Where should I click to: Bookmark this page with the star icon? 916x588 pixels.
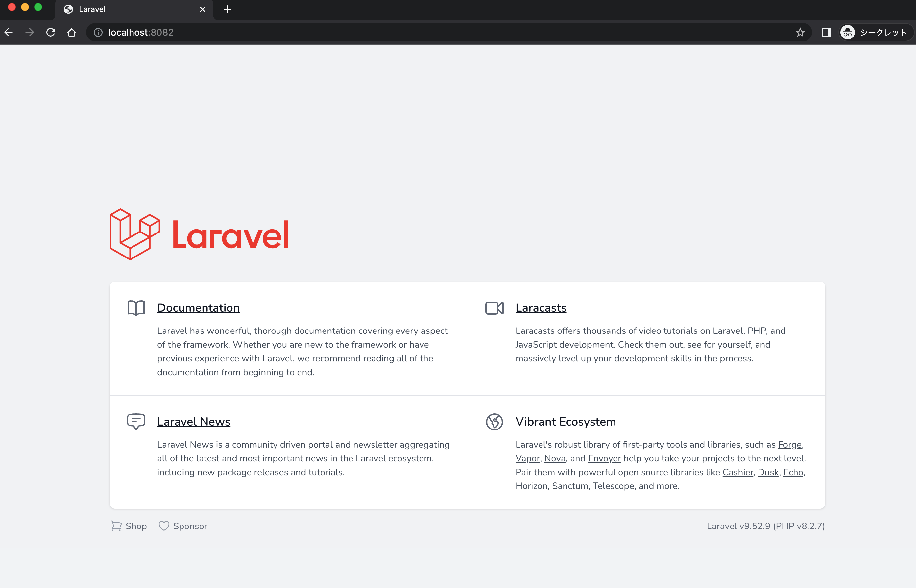tap(800, 33)
